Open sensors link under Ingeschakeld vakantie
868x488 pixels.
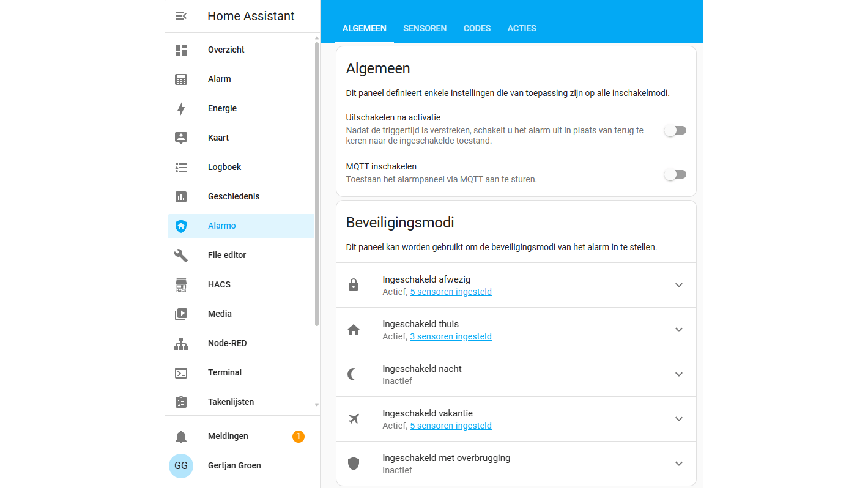451,426
